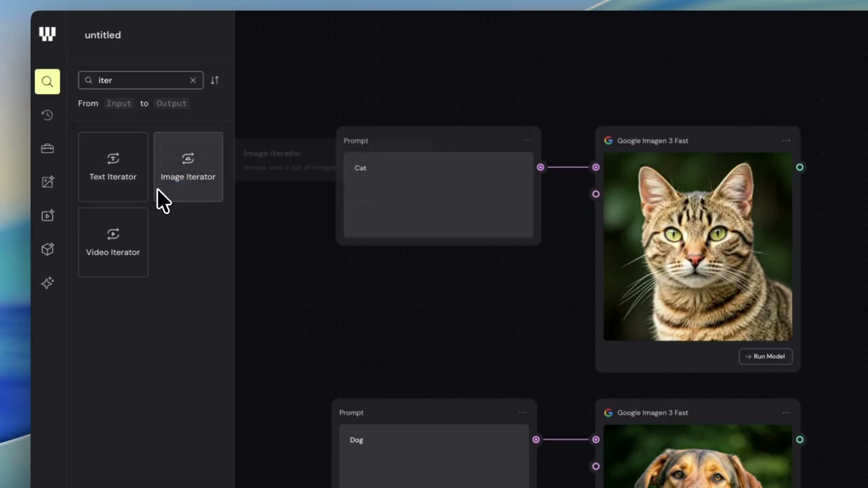Click the sort order arrows icon
The image size is (868, 488).
pos(214,80)
